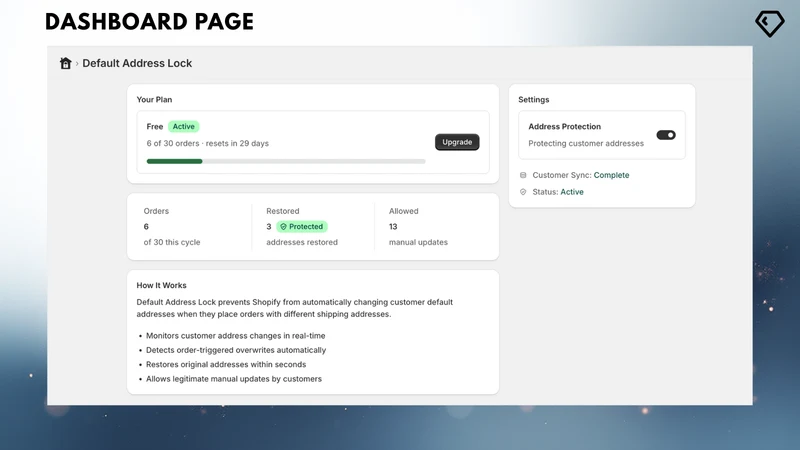This screenshot has width=800, height=450.
Task: Click 'Restores original addresses within seconds'
Action: pyautogui.click(x=226, y=364)
